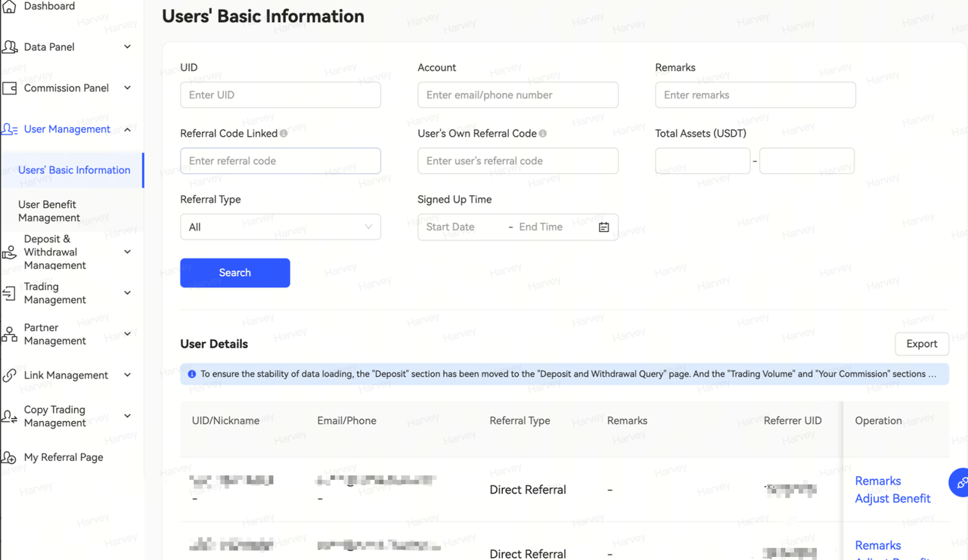The width and height of the screenshot is (968, 560).
Task: Click the blue Search button
Action: (x=234, y=273)
